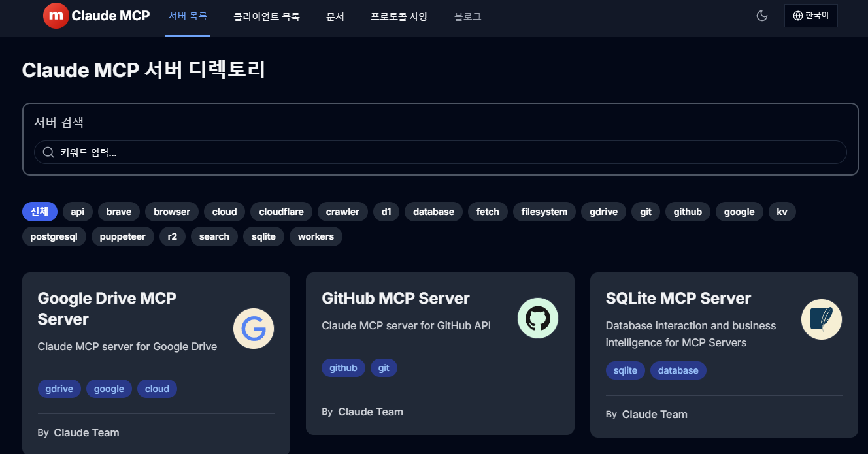Click the Claude MCP 서버 디렉토리 heading
Image resolution: width=868 pixels, height=454 pixels.
[x=143, y=70]
